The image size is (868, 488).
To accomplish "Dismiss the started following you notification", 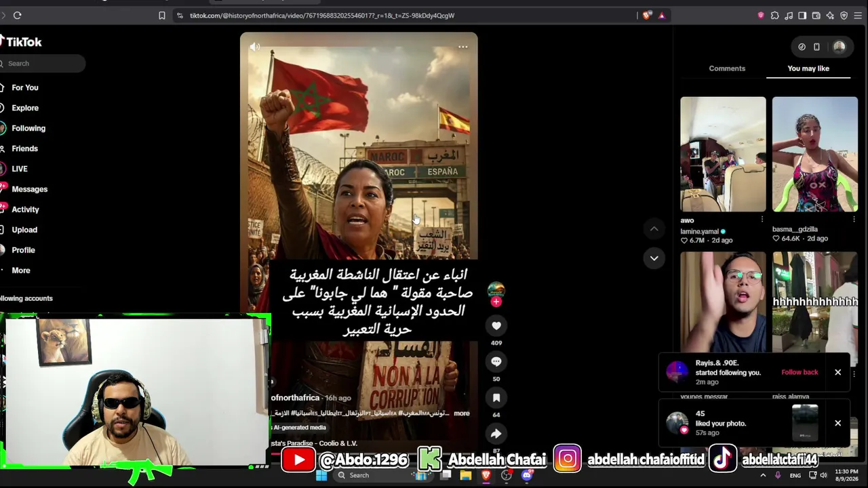I will pyautogui.click(x=837, y=372).
